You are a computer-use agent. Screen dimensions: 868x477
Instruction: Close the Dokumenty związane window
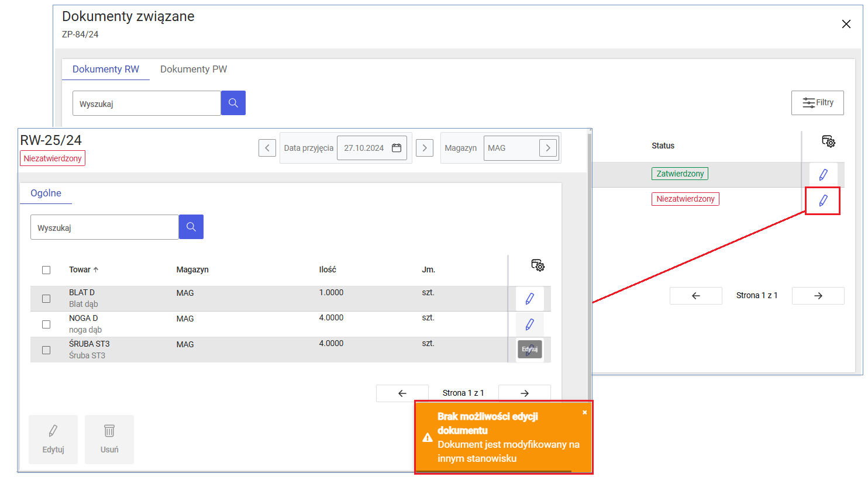pyautogui.click(x=846, y=24)
